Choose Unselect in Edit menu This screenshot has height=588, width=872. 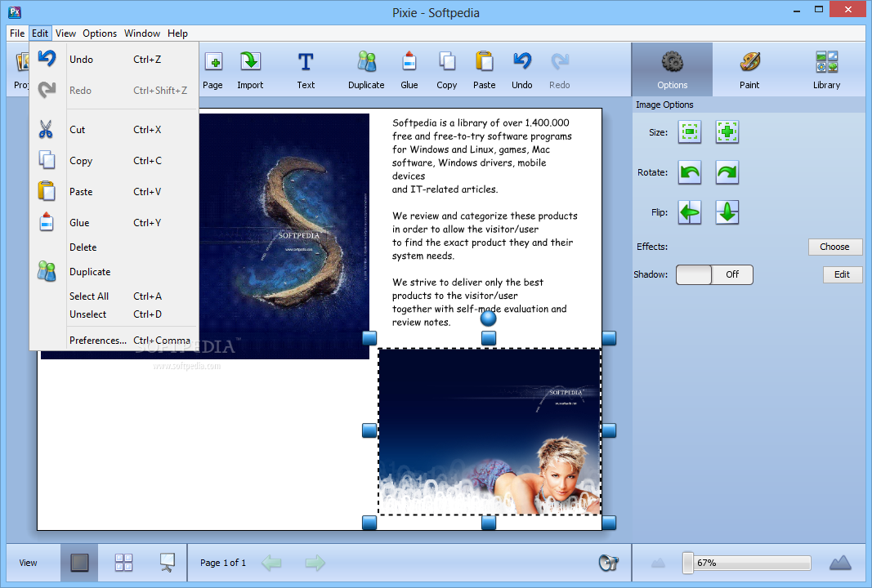click(114, 314)
